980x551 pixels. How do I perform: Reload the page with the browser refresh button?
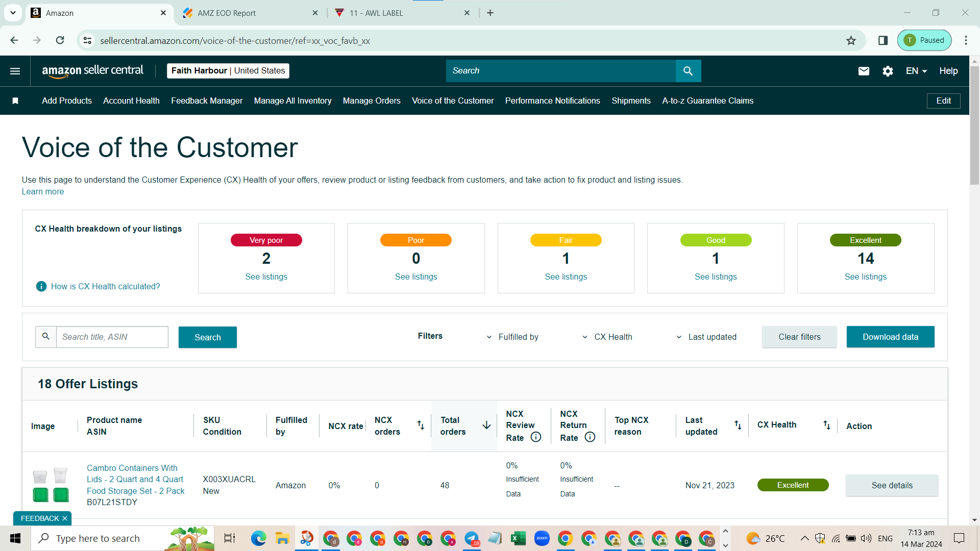[x=60, y=40]
